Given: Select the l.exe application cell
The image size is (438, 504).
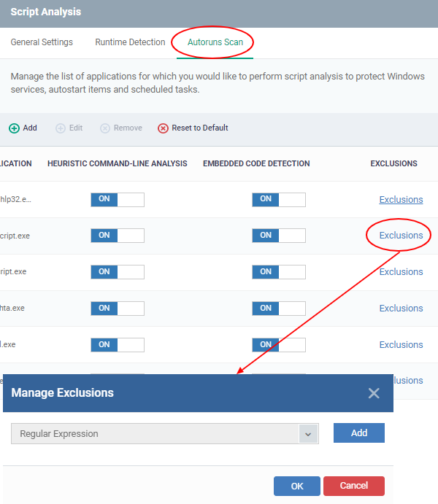Looking at the screenshot, I should click(8, 344).
